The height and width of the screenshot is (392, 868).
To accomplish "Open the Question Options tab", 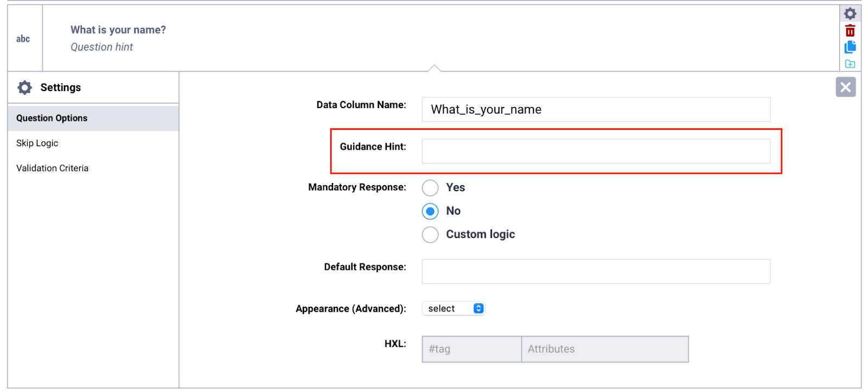I will click(x=52, y=118).
